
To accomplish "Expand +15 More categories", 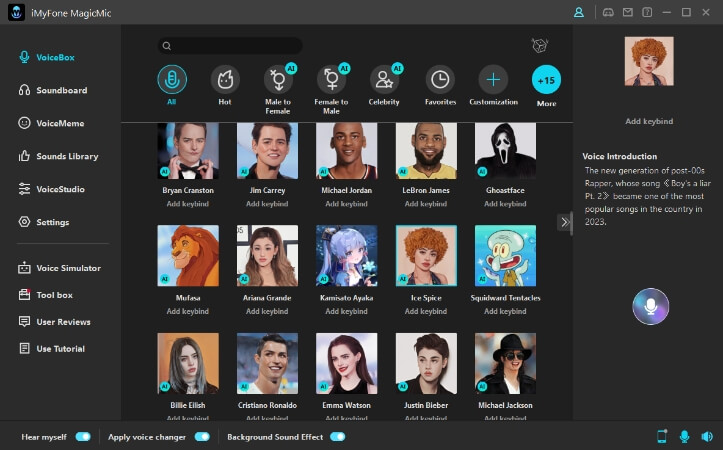I will point(546,80).
